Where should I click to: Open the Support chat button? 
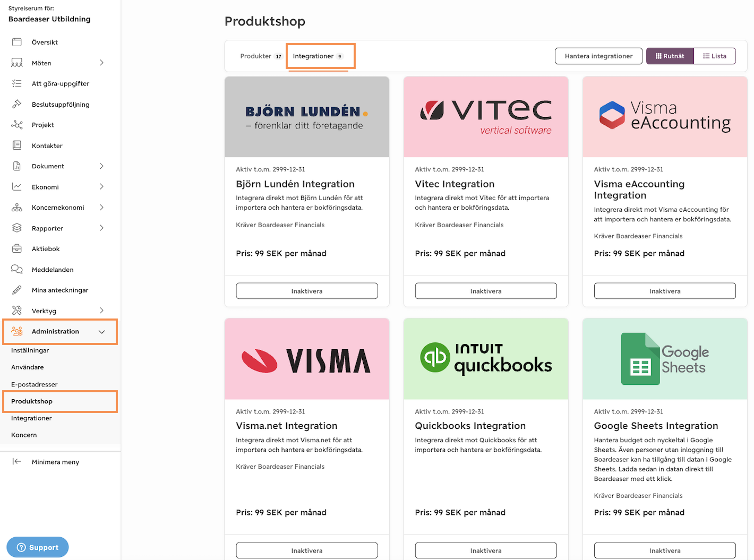[38, 547]
